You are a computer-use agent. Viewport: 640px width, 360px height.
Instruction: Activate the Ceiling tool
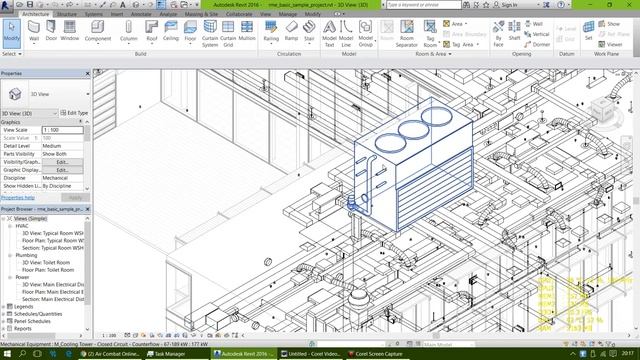pos(171,31)
